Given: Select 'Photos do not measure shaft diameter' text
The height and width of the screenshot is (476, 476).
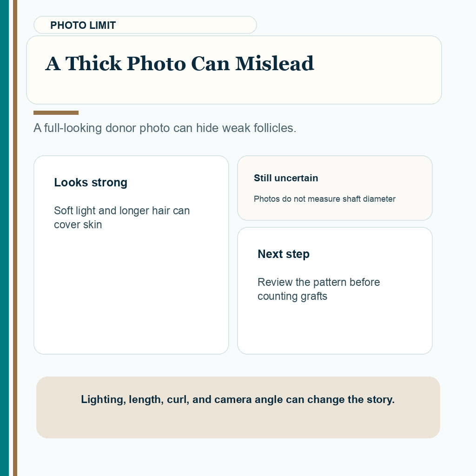Looking at the screenshot, I should point(324,199).
